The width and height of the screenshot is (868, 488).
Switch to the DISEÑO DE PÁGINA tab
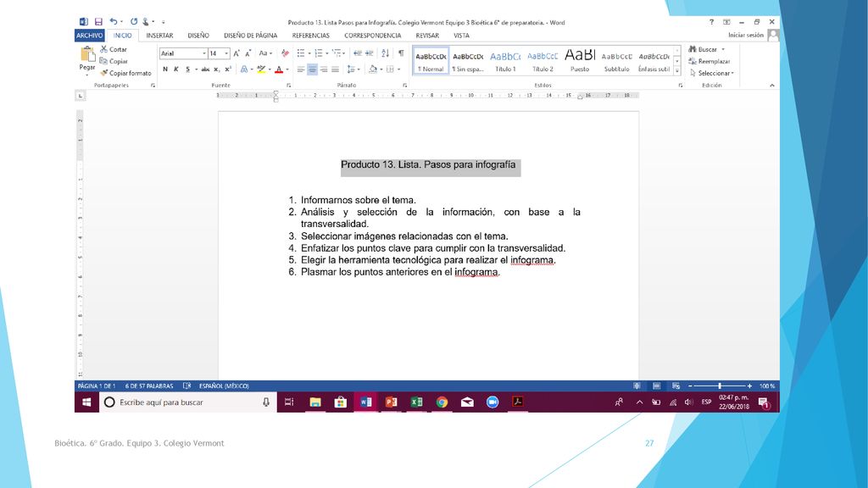(250, 36)
